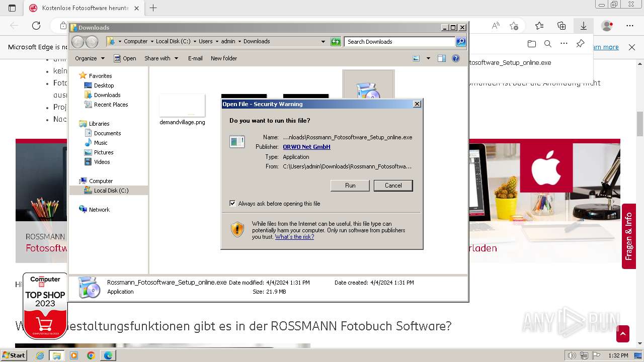Image resolution: width=644 pixels, height=362 pixels.
Task: Click New folder in Explorer toolbar
Action: click(x=224, y=58)
